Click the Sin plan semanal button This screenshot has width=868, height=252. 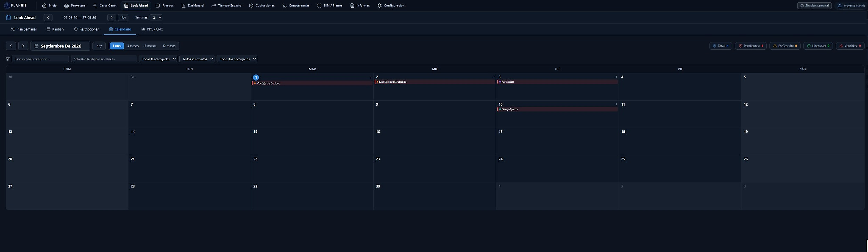tap(814, 6)
